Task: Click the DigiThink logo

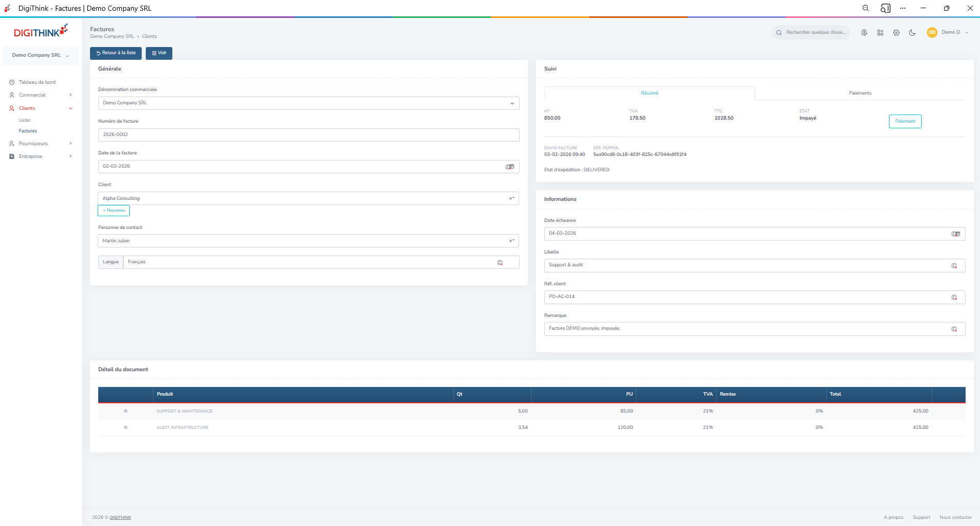Action: (x=40, y=31)
